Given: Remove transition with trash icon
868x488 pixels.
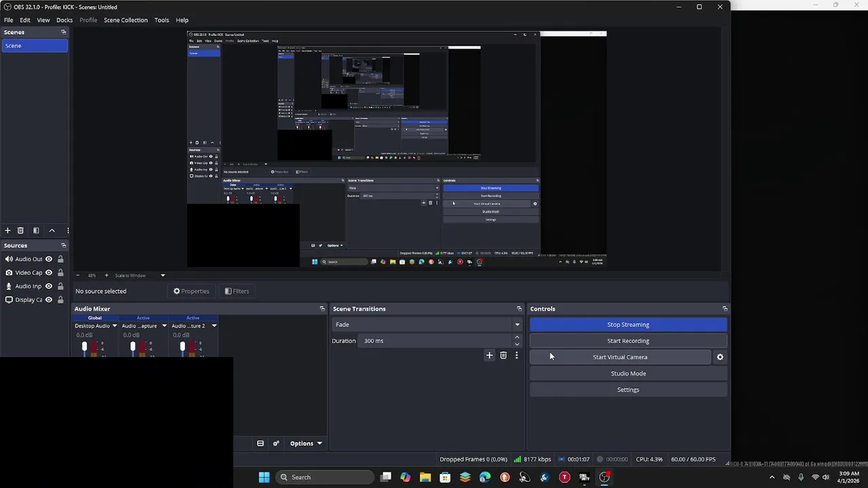Looking at the screenshot, I should tap(503, 355).
